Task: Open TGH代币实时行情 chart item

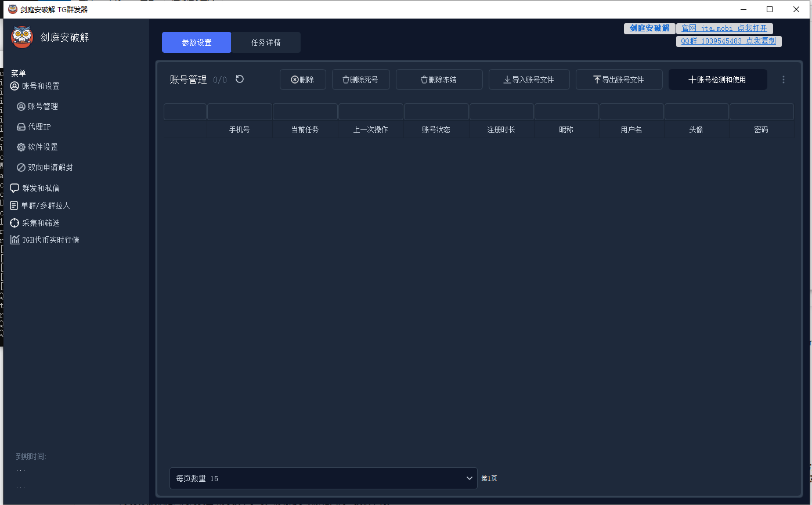Action: (x=45, y=240)
